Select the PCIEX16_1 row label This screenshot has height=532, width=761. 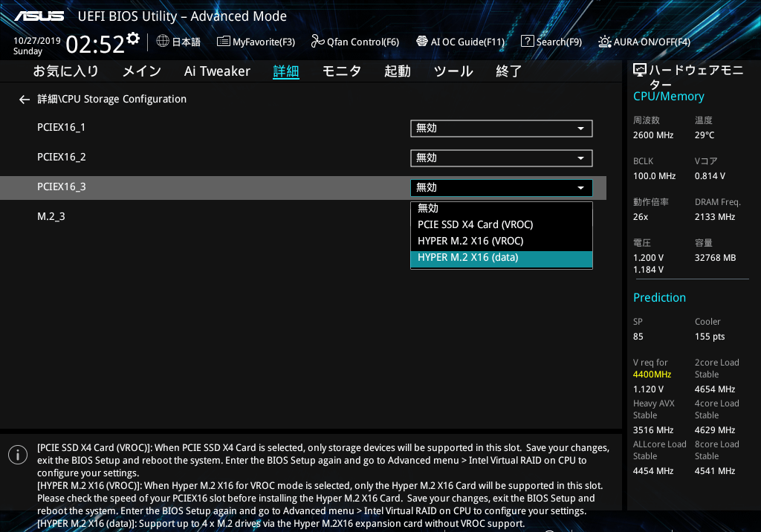(61, 128)
